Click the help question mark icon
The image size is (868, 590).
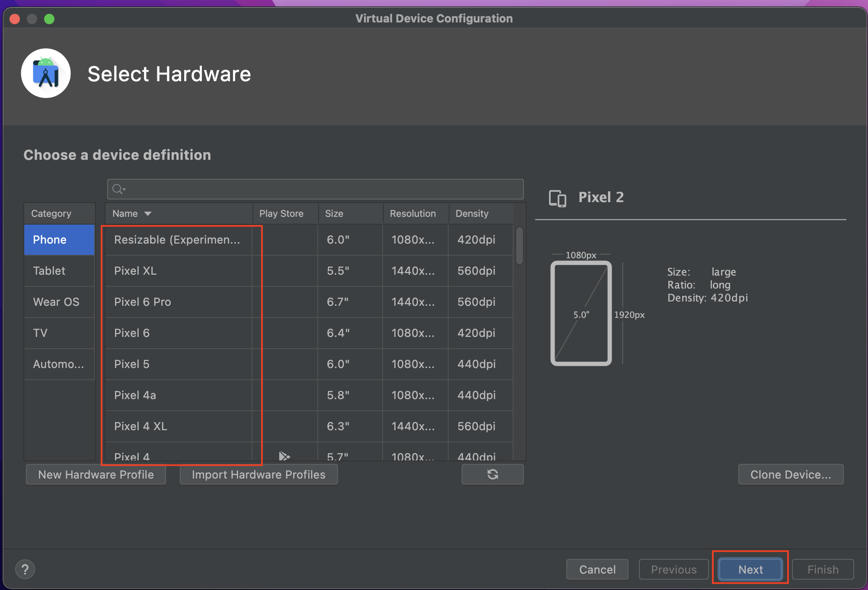click(x=25, y=569)
